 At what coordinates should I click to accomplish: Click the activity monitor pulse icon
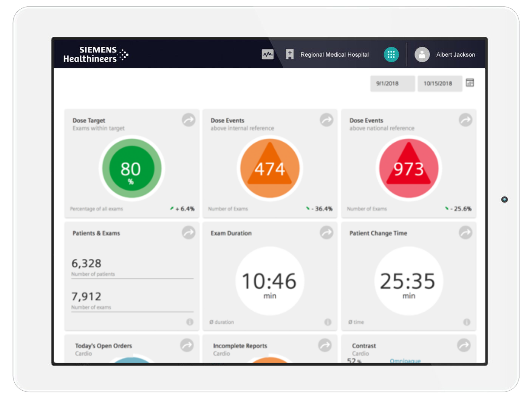268,54
